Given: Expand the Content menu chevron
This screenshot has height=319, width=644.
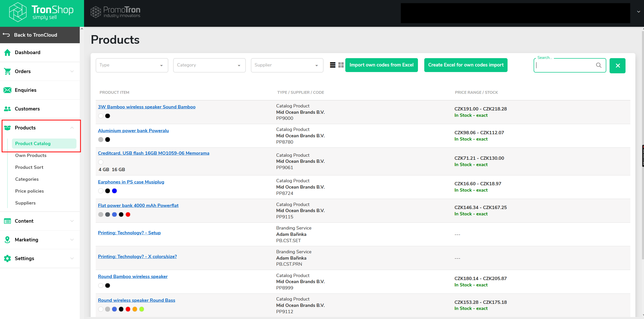Looking at the screenshot, I should [x=72, y=221].
